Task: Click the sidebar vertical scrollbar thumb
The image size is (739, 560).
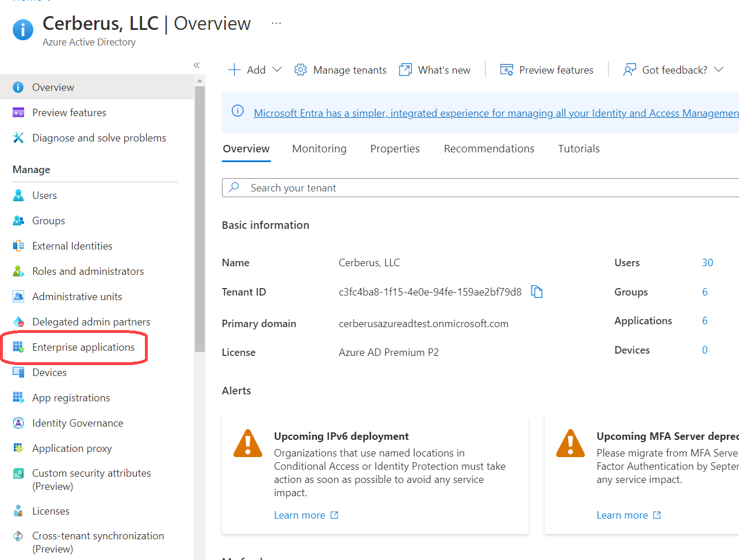Action: coord(200,218)
